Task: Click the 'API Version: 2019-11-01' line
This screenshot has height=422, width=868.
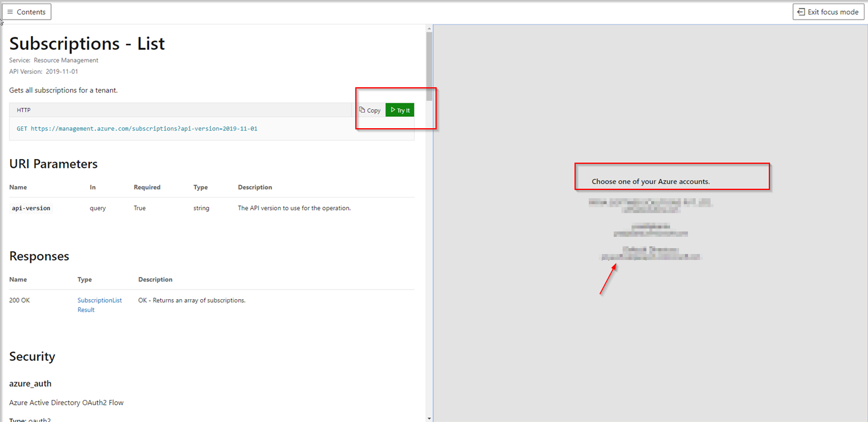Action: coord(44,72)
